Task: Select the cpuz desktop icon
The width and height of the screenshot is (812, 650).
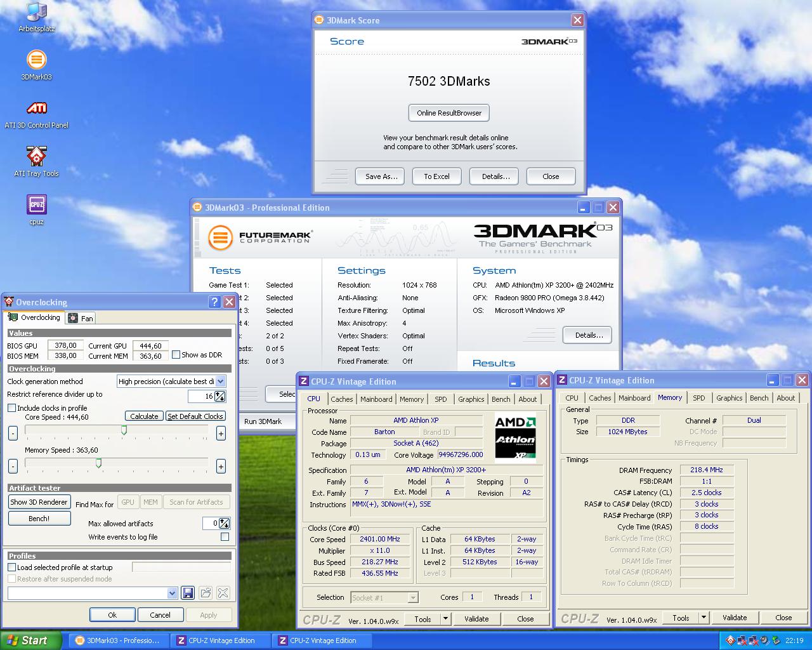Action: (36, 211)
